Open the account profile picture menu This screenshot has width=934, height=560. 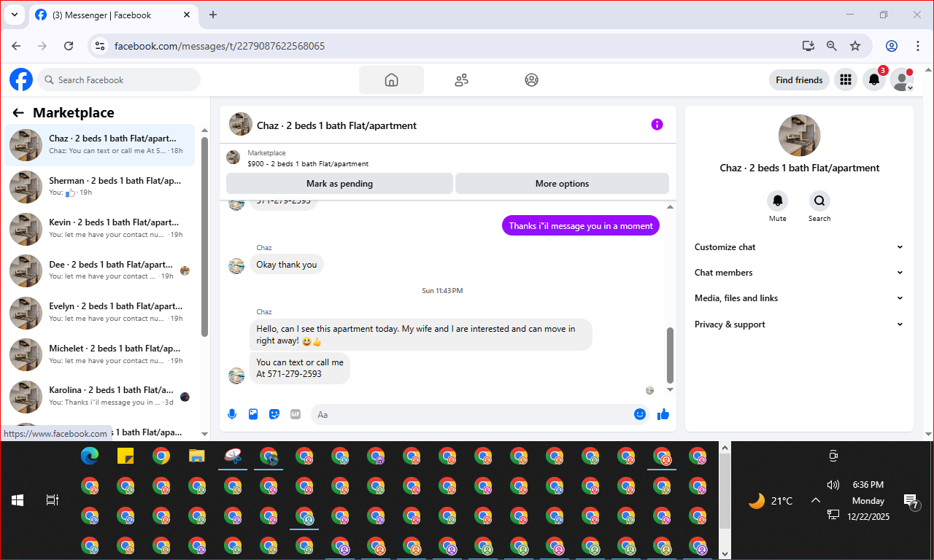[902, 80]
